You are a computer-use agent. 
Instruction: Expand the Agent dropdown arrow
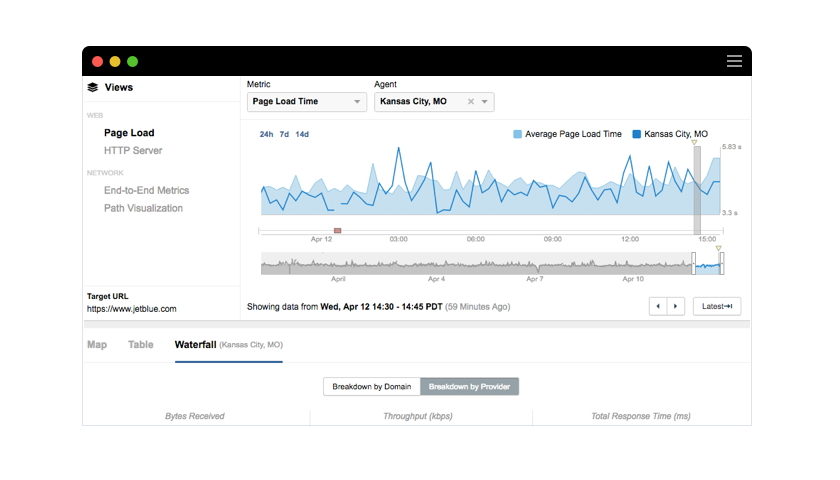pos(485,102)
